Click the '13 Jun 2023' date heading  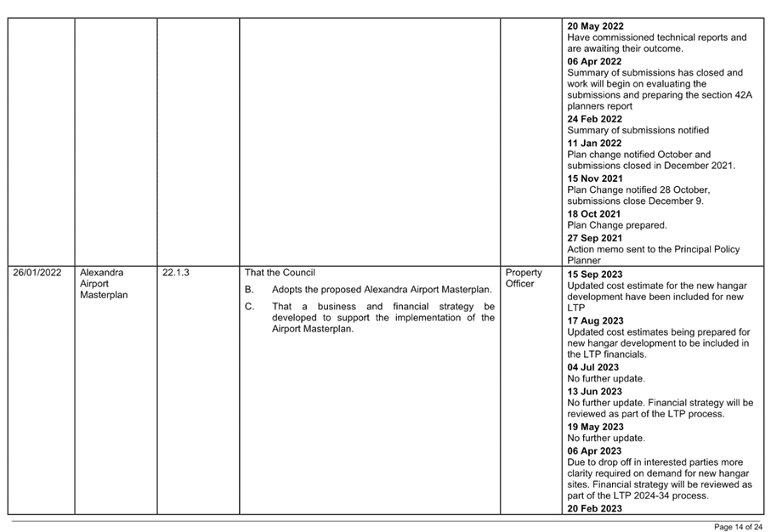tap(594, 392)
